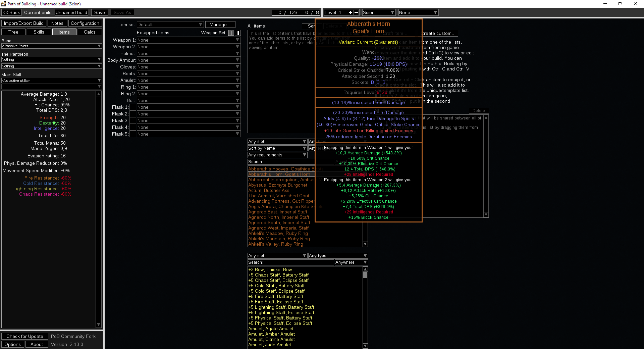This screenshot has height=349, width=644.
Task: Select "Actum, Butcher Axe" in unique list
Action: point(269,191)
